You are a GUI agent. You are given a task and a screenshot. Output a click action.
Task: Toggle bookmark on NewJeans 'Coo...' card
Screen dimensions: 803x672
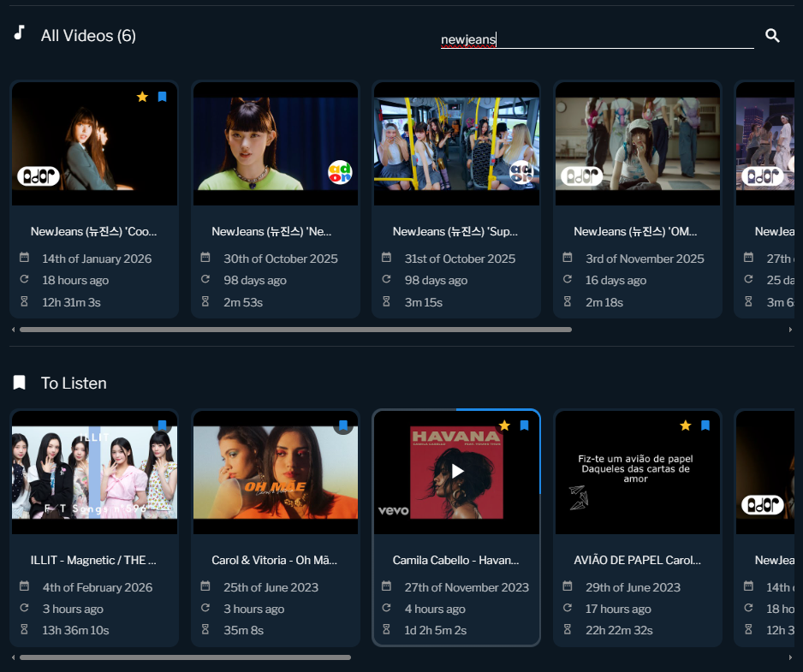(163, 97)
